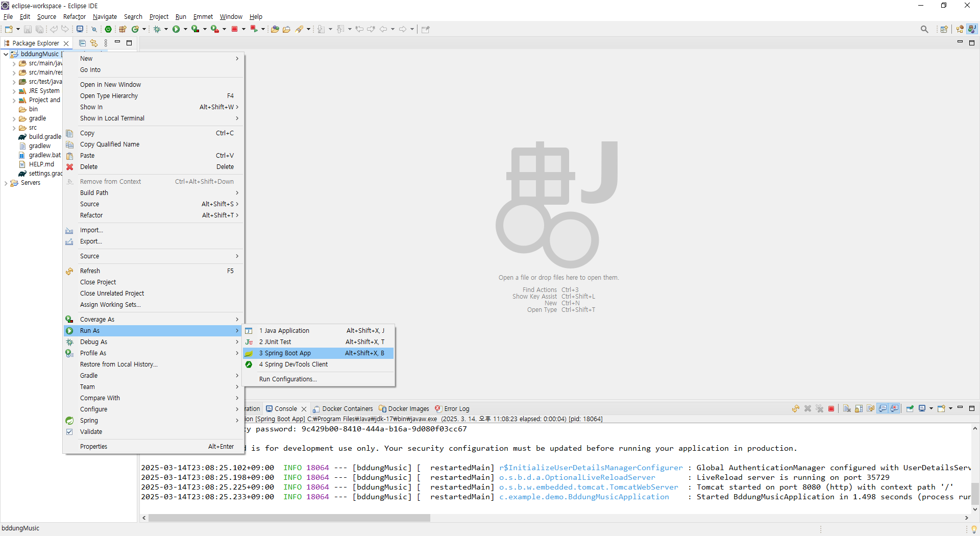Open the Stop toolbar dropdown arrow
This screenshot has width=980, height=536.
pos(243,29)
